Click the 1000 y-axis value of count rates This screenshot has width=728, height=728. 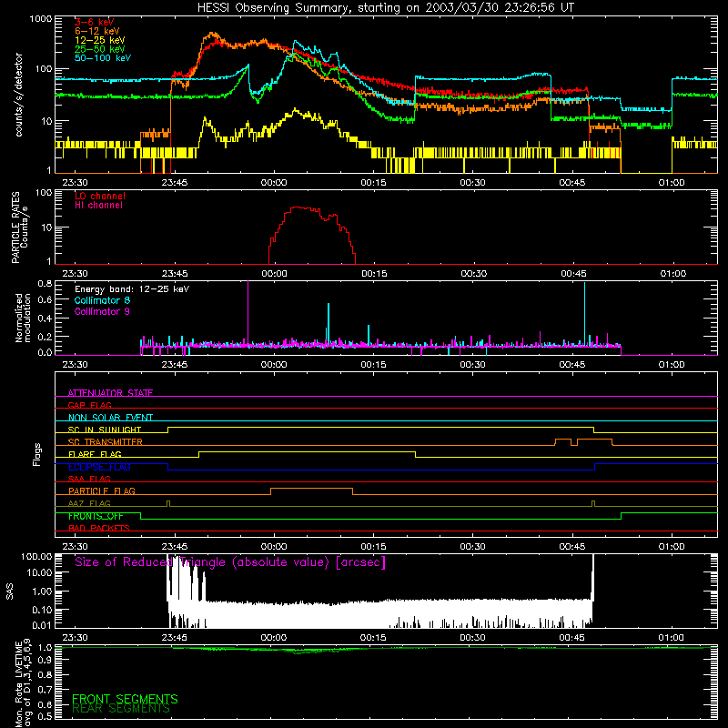[40, 19]
